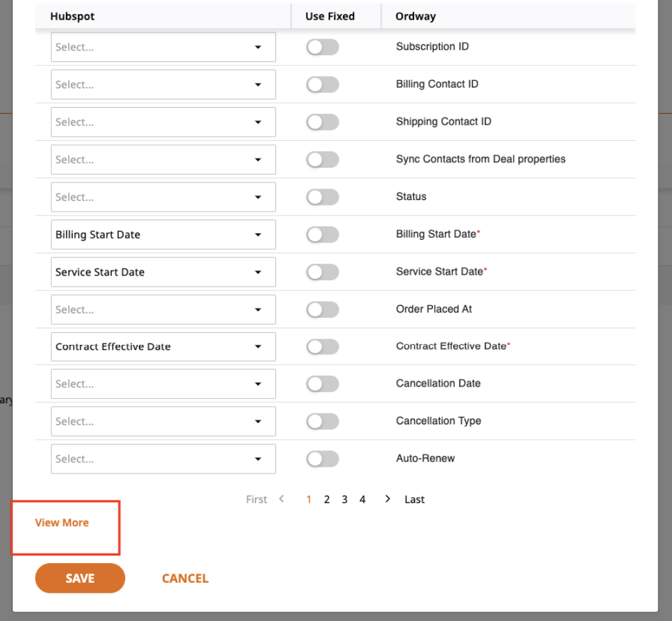This screenshot has height=621, width=672.
Task: Enable Use Fixed for Service Start Date
Action: pos(323,272)
